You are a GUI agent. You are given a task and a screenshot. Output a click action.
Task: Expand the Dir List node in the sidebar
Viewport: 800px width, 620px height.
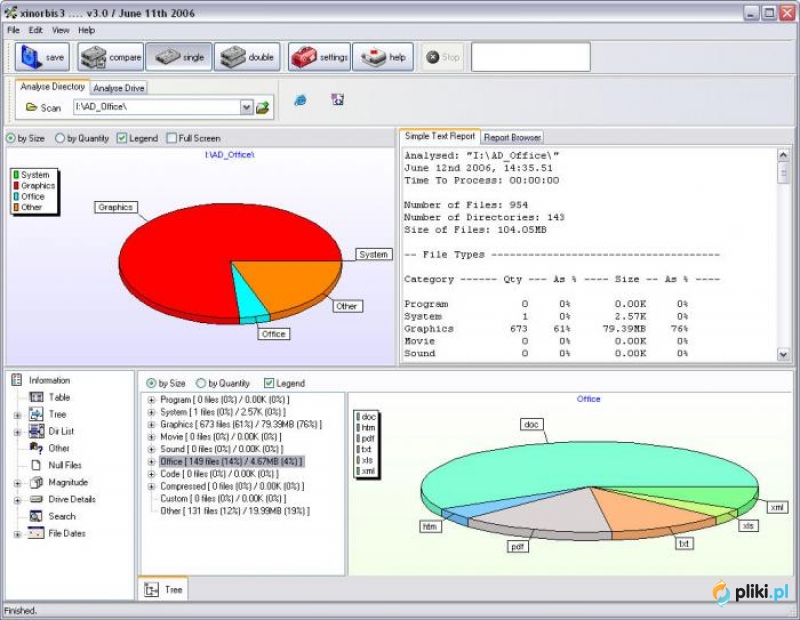(18, 432)
